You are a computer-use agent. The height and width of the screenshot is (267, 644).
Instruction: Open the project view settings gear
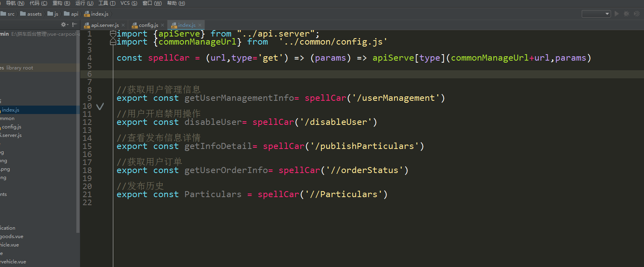pos(63,25)
